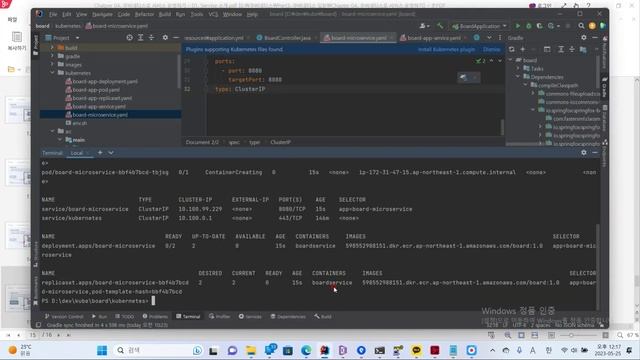The width and height of the screenshot is (640, 360).
Task: Run BoardApplication with green play icon
Action: tap(518, 26)
